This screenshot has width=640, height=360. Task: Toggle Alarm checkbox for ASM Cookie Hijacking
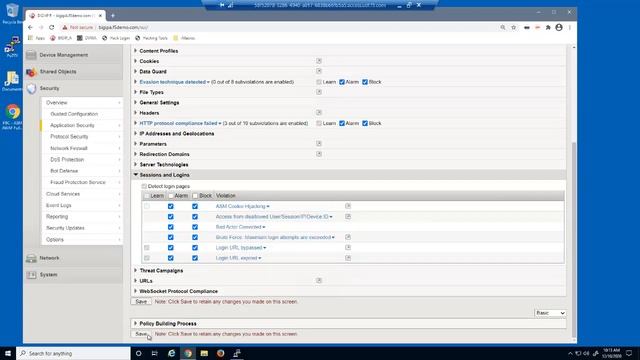point(171,207)
